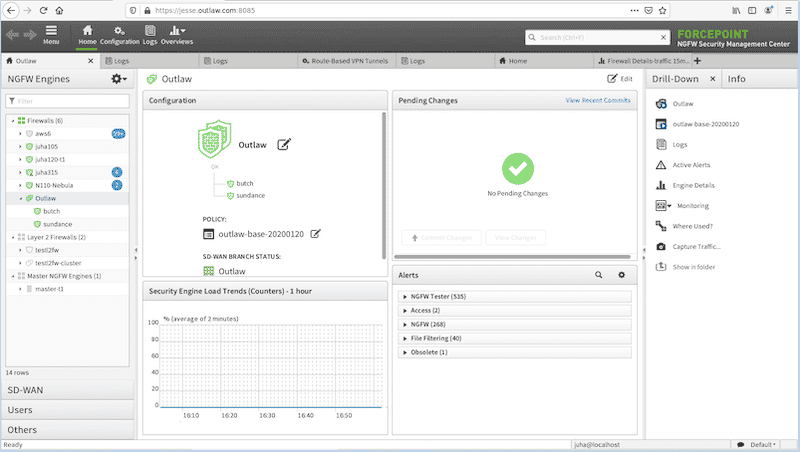Close the Outlaw tab
The width and height of the screenshot is (800, 452).
tap(91, 61)
